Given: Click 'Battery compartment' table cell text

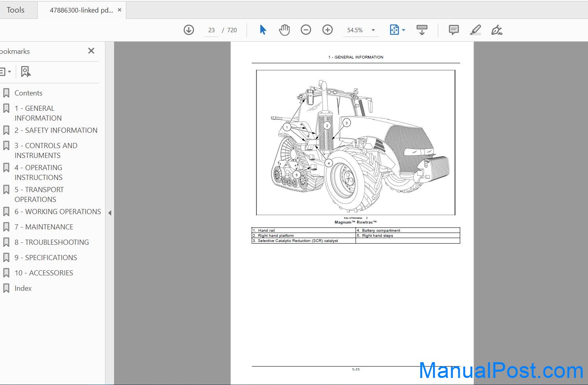Looking at the screenshot, I should click(381, 231).
